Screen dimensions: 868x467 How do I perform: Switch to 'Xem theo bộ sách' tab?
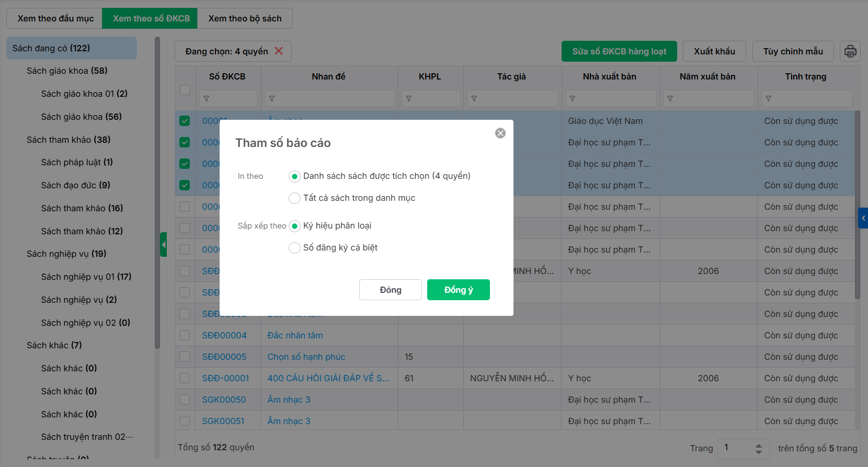[x=245, y=18]
